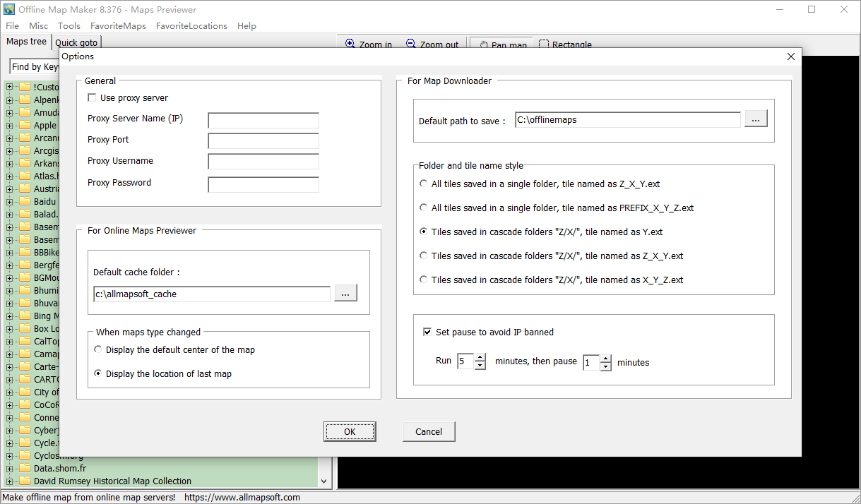Click the David Rumsey Historical Map Collection folder
The image size is (861, 504).
[x=112, y=481]
